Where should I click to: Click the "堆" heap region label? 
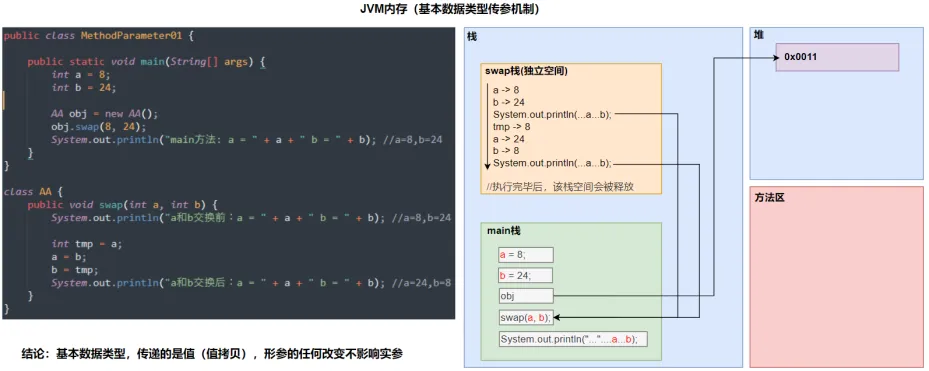759,35
